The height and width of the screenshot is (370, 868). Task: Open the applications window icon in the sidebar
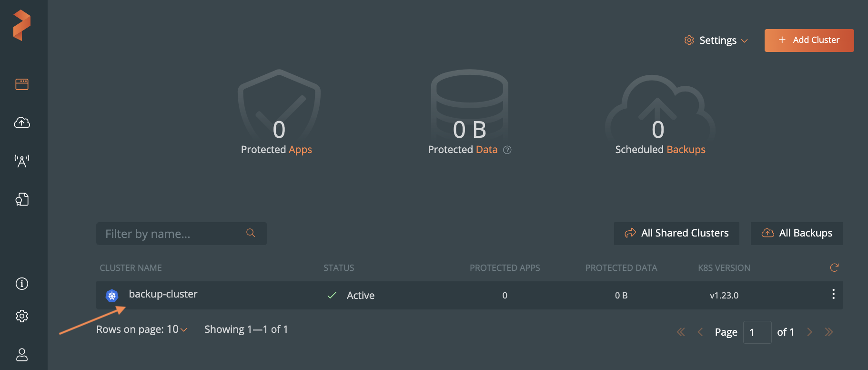22,84
